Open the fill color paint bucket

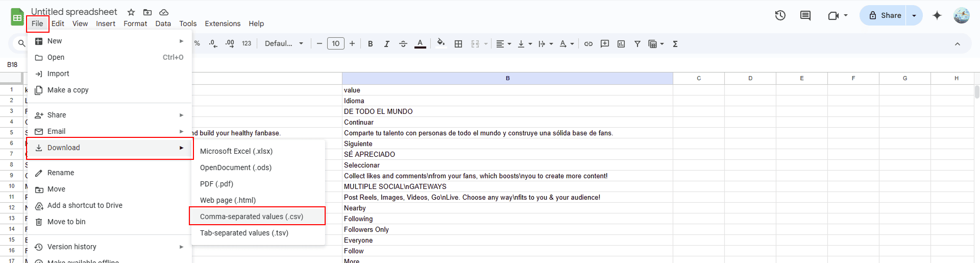click(441, 43)
